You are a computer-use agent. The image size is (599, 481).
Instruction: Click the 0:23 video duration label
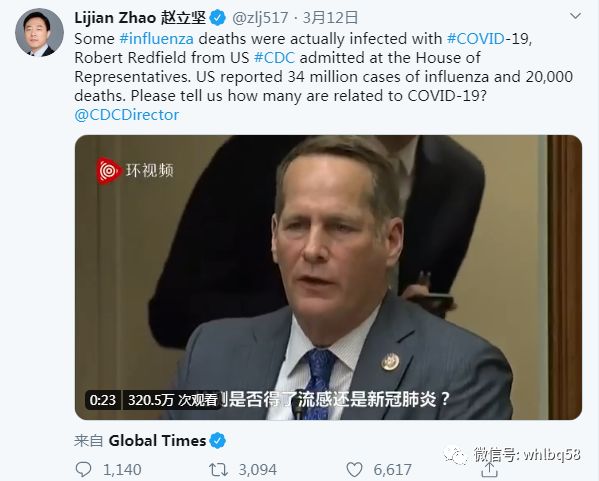coord(103,400)
